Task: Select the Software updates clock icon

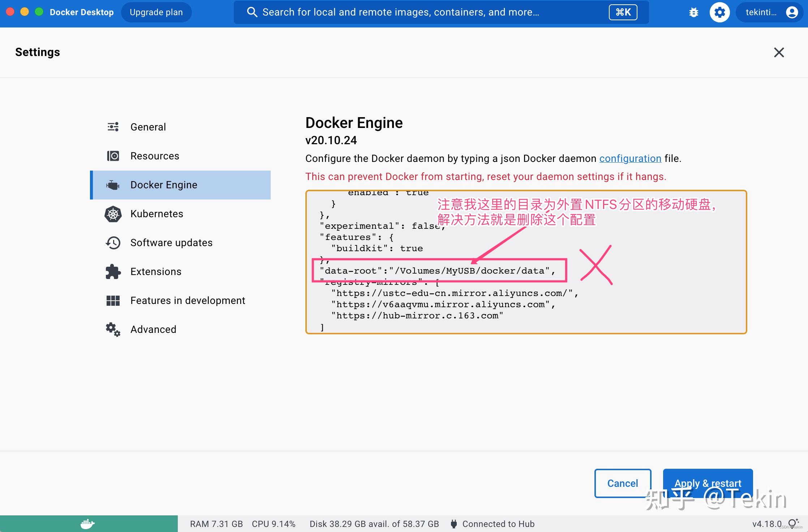Action: tap(112, 243)
